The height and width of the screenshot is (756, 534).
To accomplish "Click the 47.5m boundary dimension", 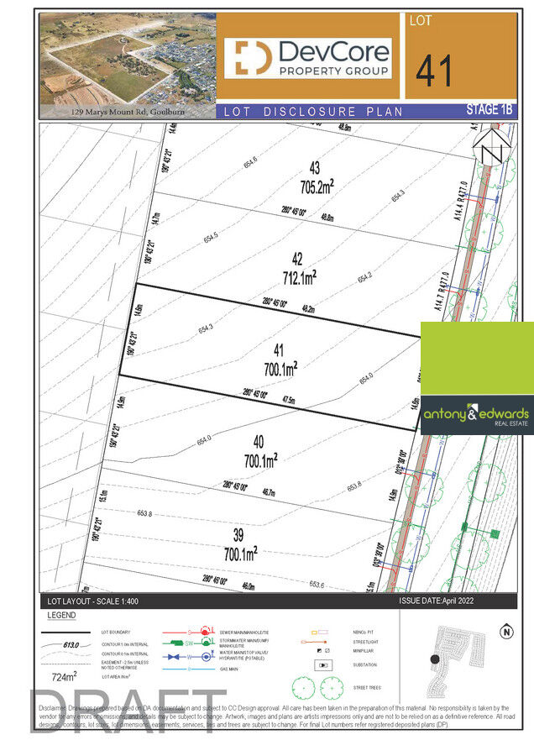I will click(289, 400).
